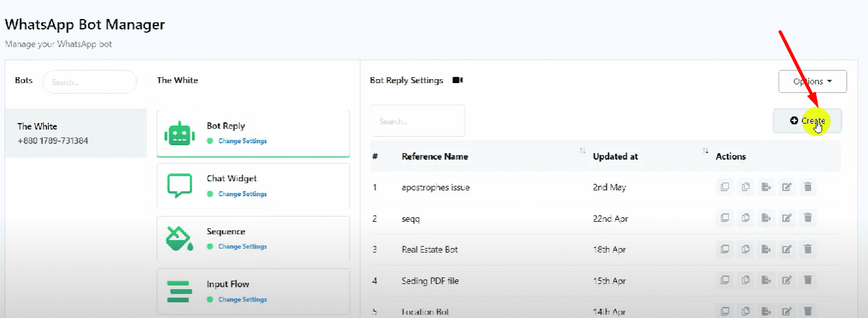Copy the 'Seding PDF file' entry
868x318 pixels.
tap(745, 281)
